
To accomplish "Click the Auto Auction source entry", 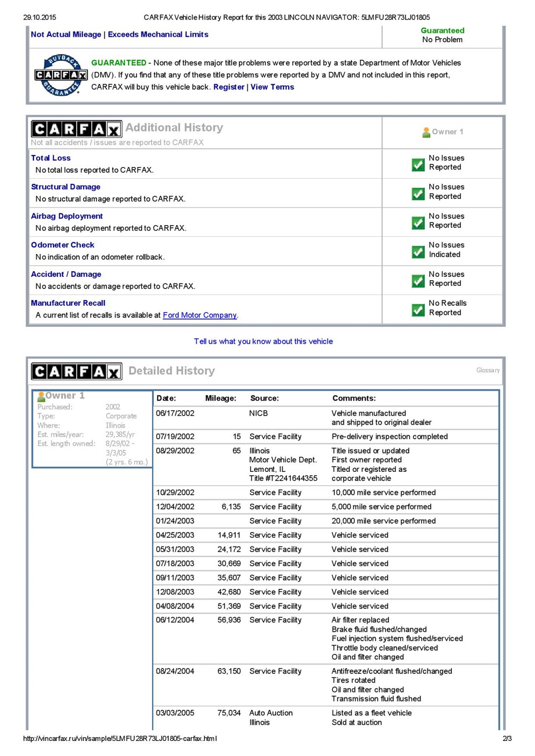I will pyautogui.click(x=271, y=713).
